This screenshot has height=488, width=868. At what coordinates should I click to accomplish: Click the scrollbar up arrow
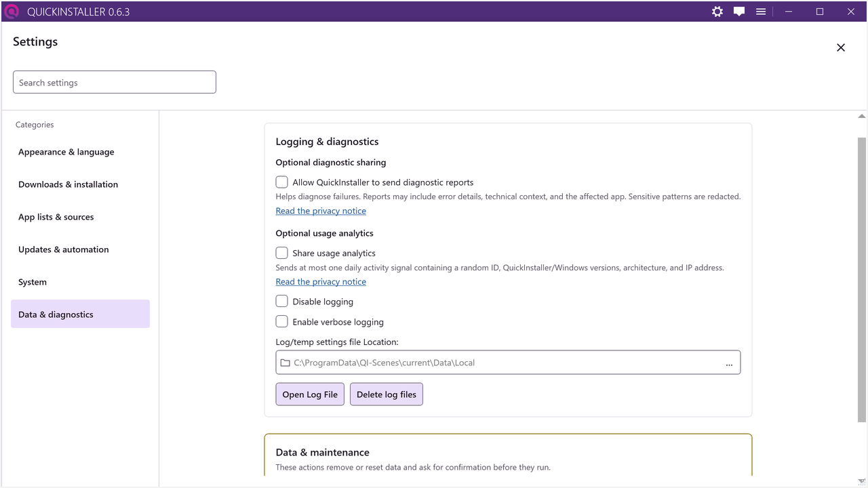point(862,117)
